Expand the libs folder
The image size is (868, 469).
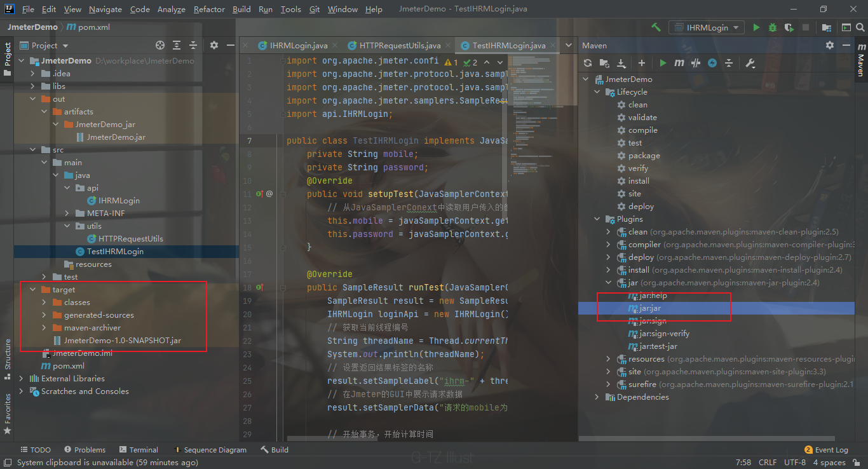pos(33,86)
